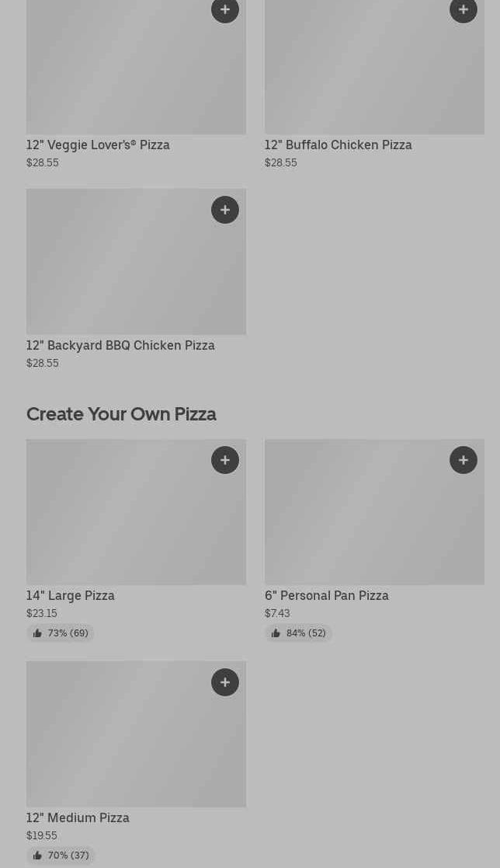Select the Create Your Own Pizza heading
The image size is (500, 868).
(121, 414)
